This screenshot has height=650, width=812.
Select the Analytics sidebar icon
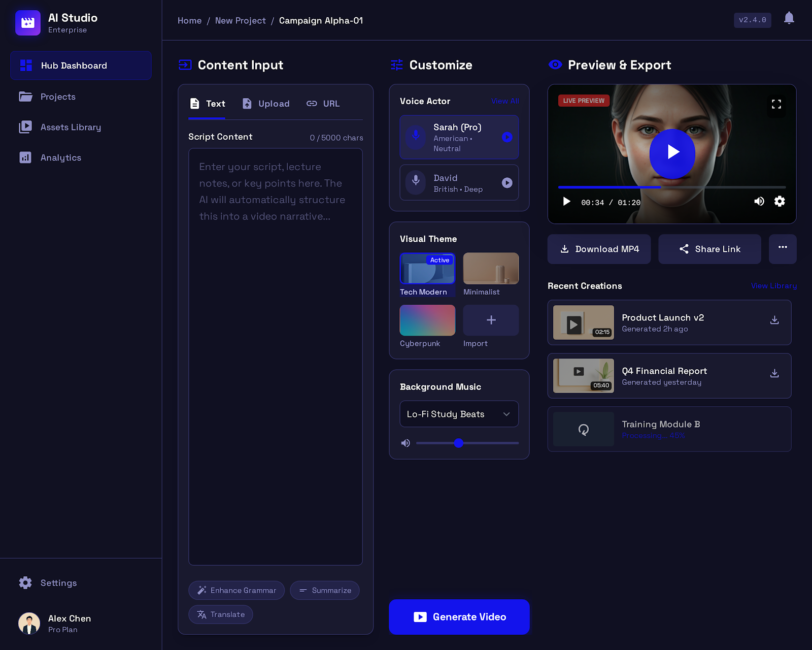[x=25, y=157]
